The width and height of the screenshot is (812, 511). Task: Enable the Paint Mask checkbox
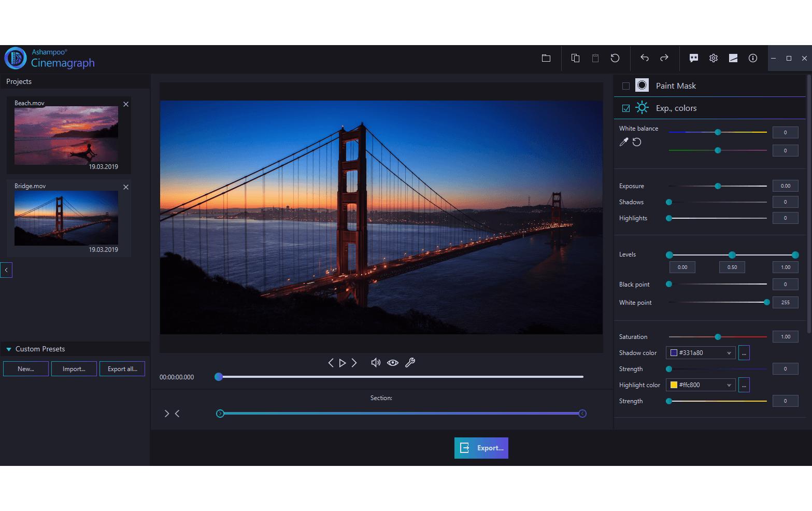(x=625, y=86)
